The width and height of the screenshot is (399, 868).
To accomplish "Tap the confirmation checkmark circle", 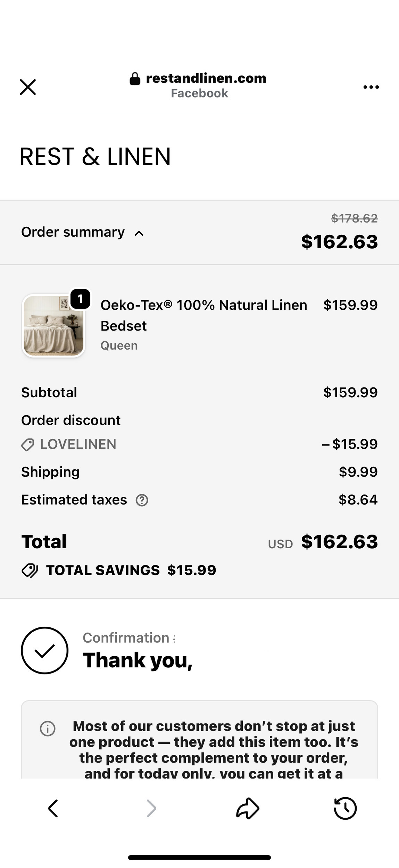I will coord(44,650).
